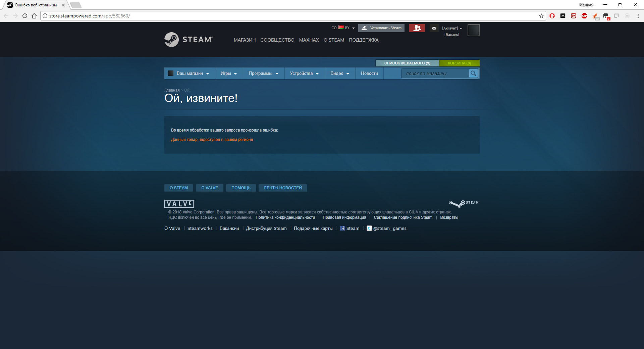
Task: Click the О VALVE footer button
Action: (x=210, y=188)
